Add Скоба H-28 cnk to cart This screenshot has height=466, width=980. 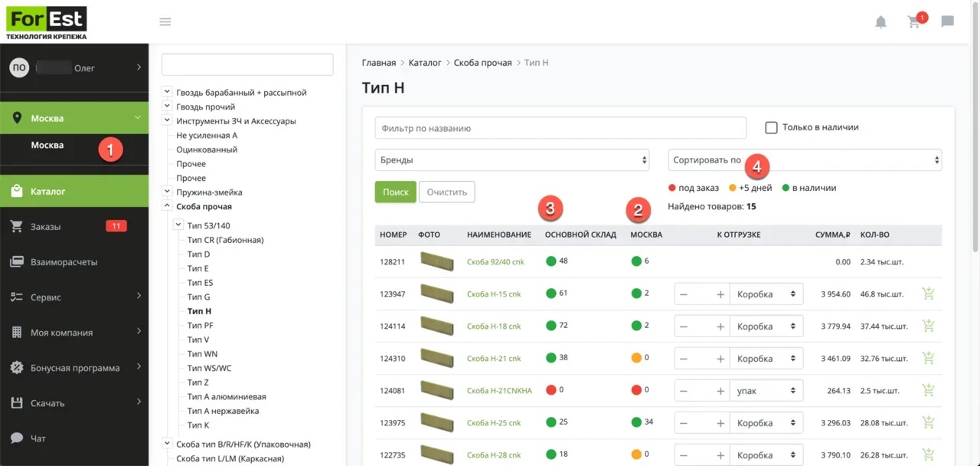[928, 455]
